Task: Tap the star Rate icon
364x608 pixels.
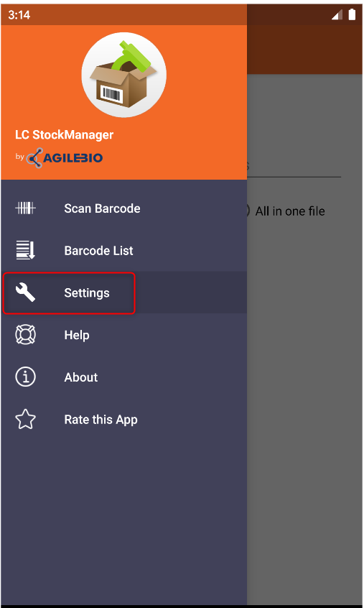Action: pyautogui.click(x=26, y=419)
